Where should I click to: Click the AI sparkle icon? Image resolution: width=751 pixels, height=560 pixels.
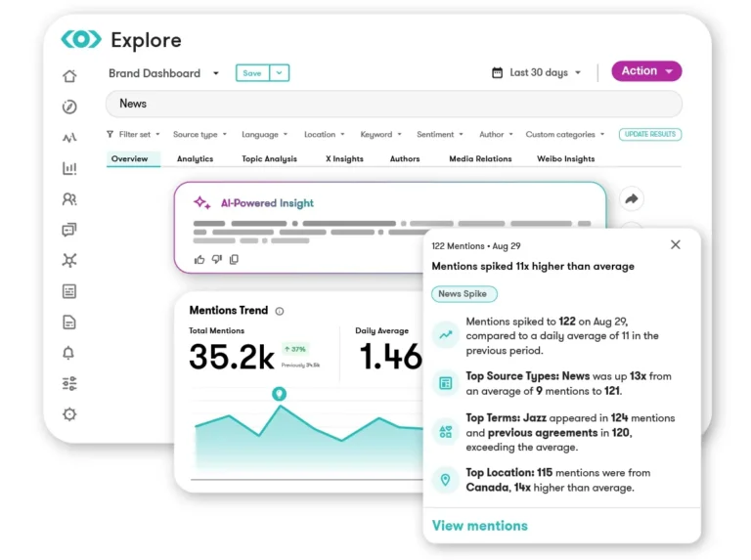pyautogui.click(x=201, y=203)
